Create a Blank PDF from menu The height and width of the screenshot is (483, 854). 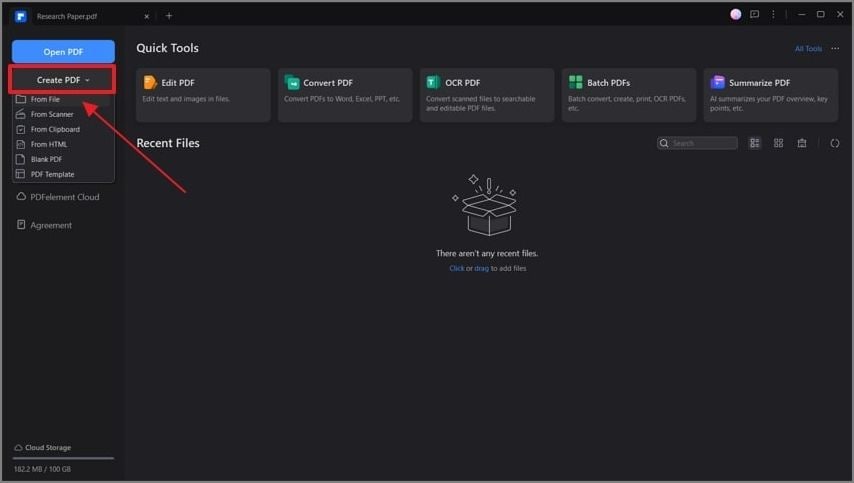pyautogui.click(x=63, y=159)
